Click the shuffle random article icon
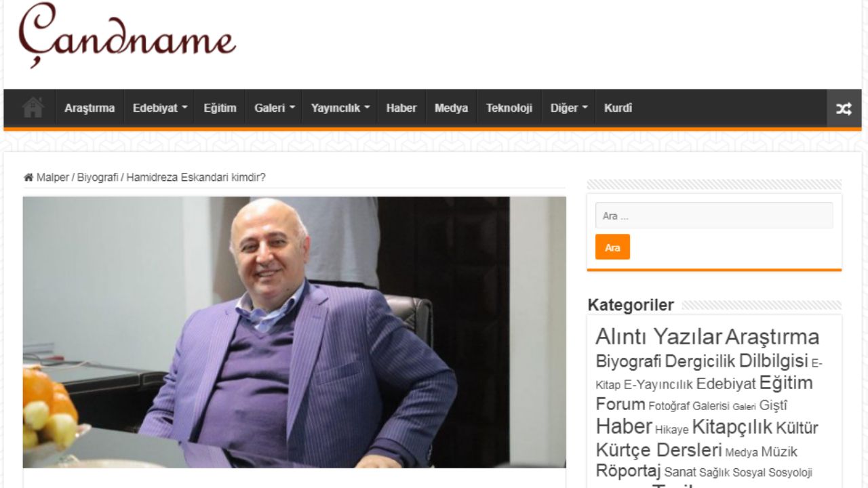868x488 pixels. tap(844, 108)
